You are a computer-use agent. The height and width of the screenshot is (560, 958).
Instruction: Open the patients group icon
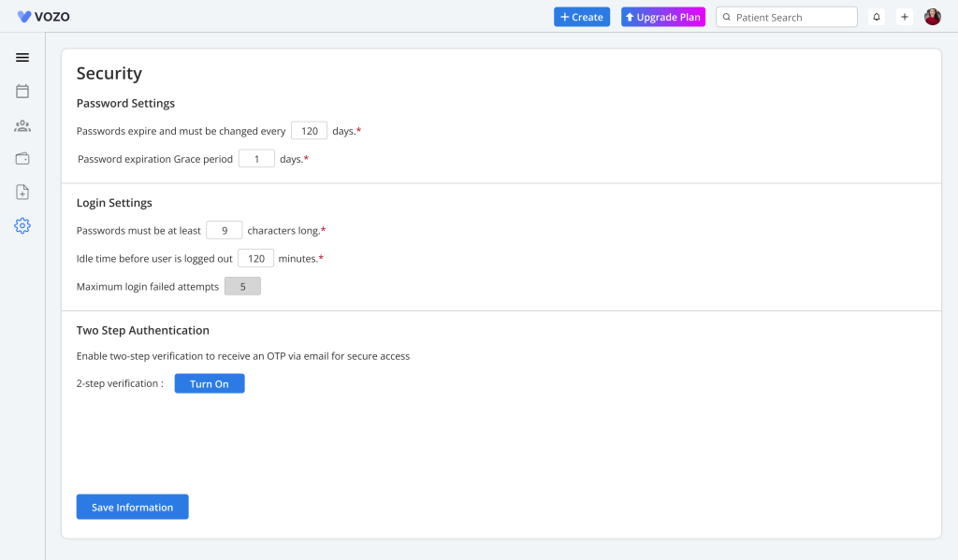point(22,125)
